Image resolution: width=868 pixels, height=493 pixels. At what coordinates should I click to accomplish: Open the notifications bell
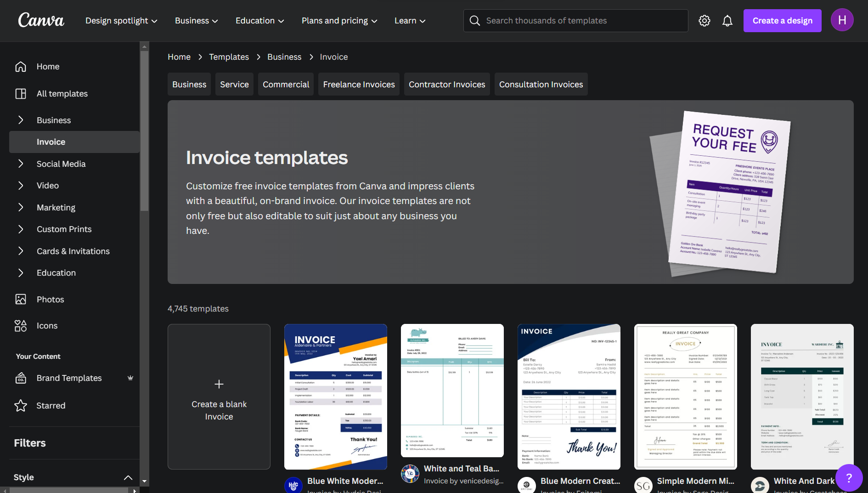point(727,21)
